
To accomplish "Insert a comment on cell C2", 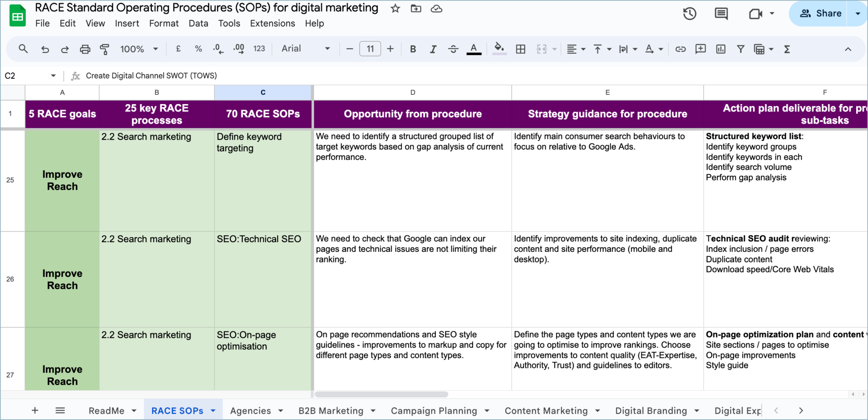I will click(701, 49).
